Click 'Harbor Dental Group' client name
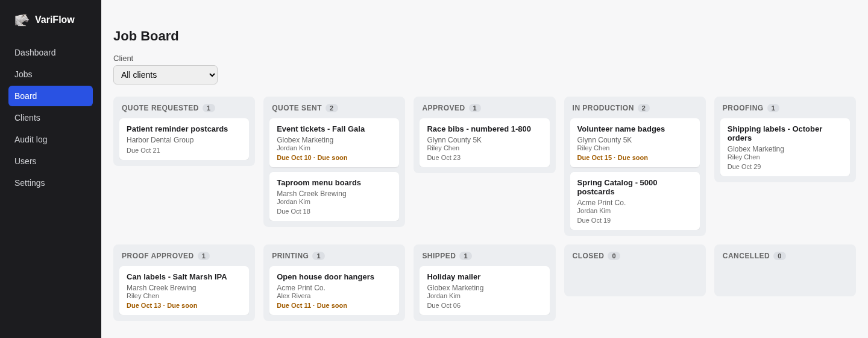 (160, 140)
